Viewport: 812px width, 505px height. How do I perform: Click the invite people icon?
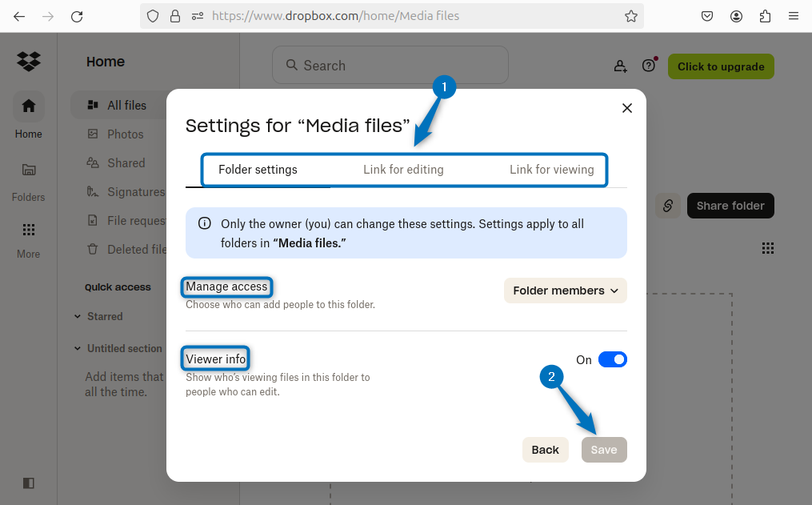click(620, 66)
